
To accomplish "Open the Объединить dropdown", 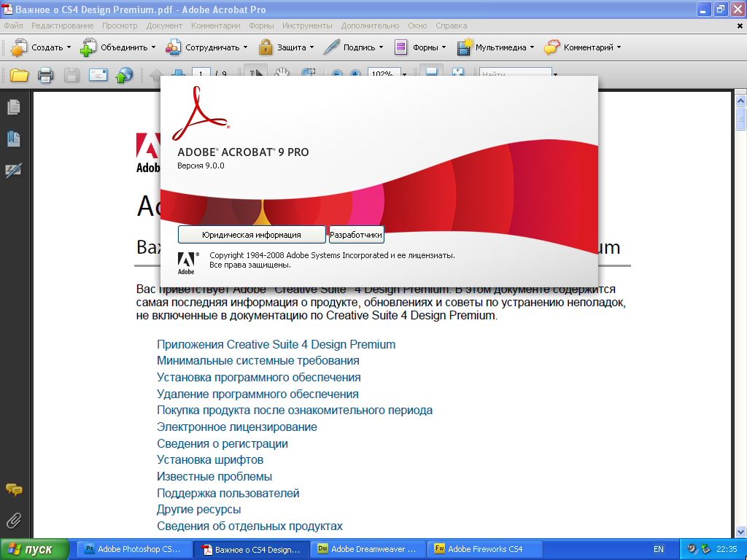I will point(118,47).
